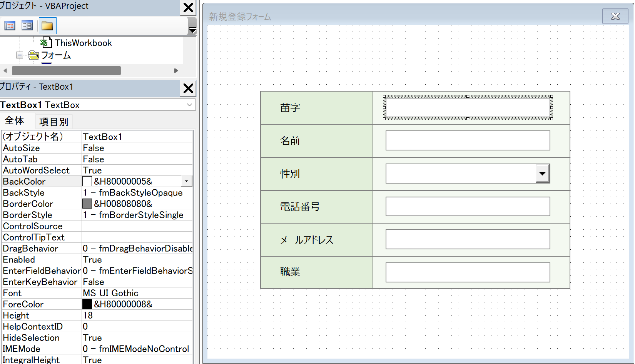The height and width of the screenshot is (364, 635).
Task: Click the ForeColor black color swatch
Action: (x=87, y=304)
